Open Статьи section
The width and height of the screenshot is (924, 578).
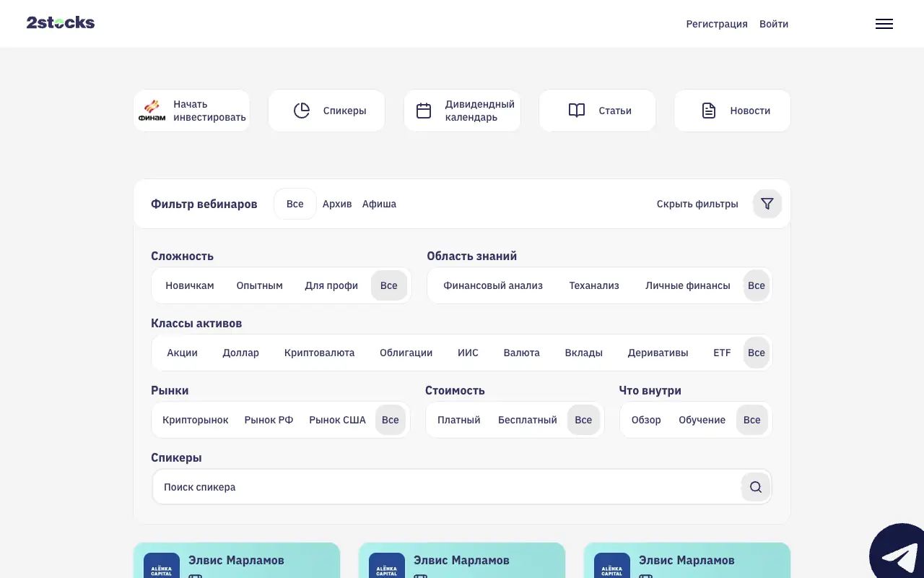[x=598, y=111]
